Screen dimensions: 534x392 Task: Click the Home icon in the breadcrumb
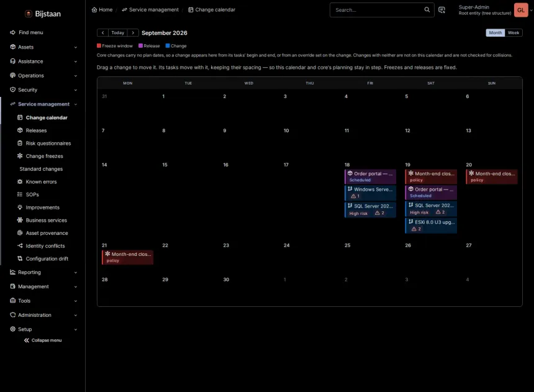point(94,9)
